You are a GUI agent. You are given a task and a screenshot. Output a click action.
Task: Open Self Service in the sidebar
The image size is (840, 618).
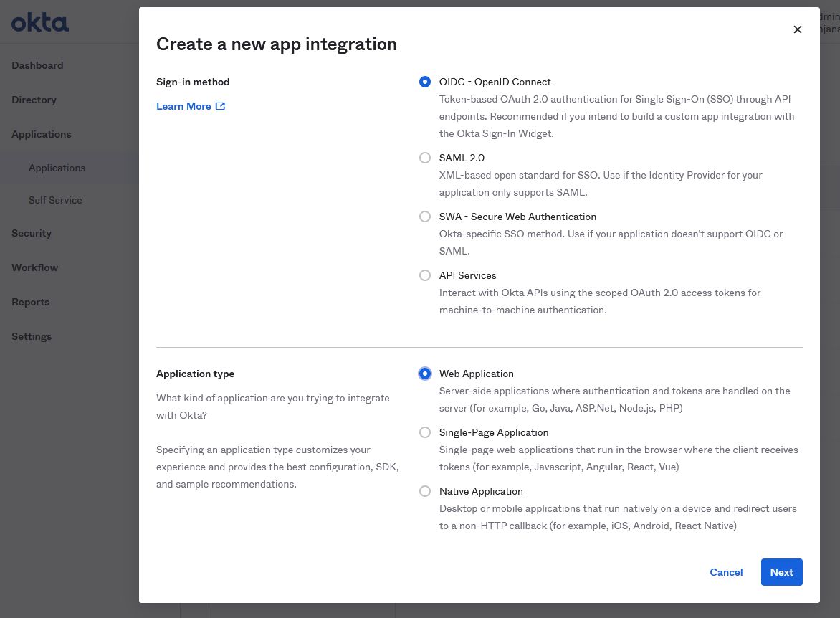coord(55,200)
